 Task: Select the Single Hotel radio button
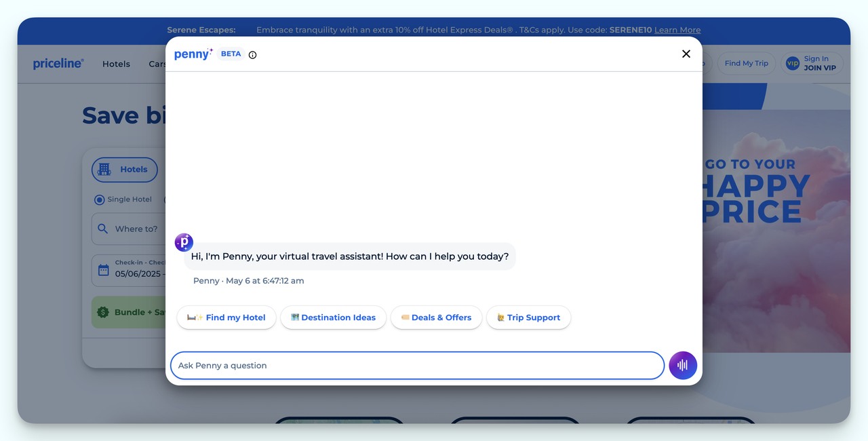100,199
